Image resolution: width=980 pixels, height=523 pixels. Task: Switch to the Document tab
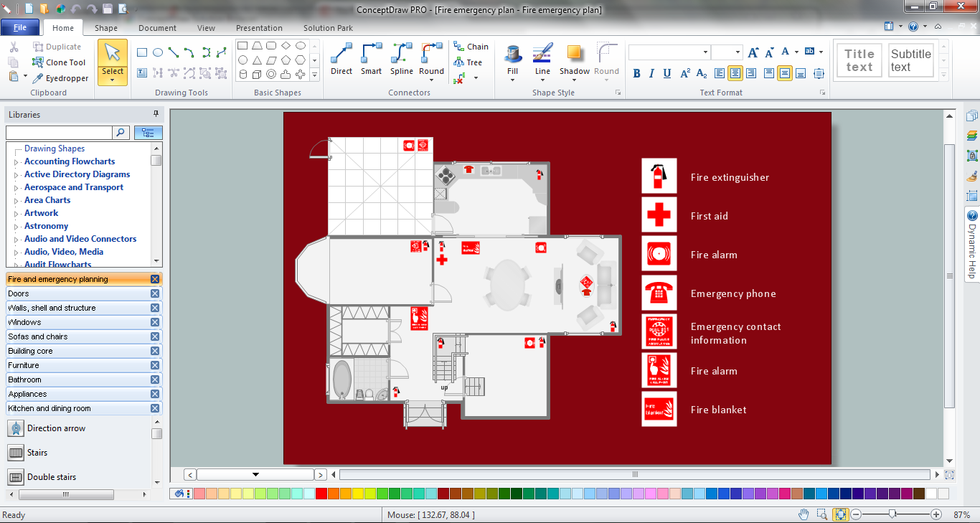158,28
